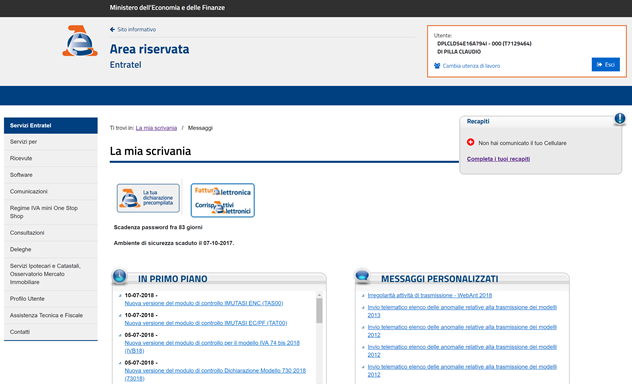Click user name DI PILLA CLAUDIO

coord(459,52)
